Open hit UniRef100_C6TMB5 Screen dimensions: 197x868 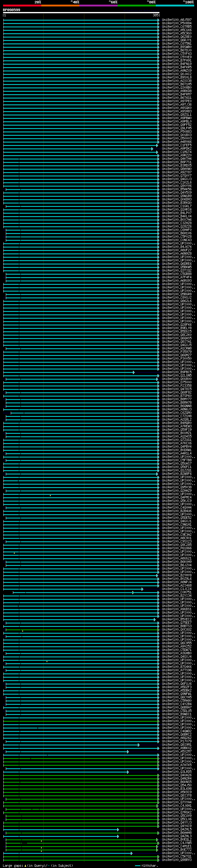point(177,26)
